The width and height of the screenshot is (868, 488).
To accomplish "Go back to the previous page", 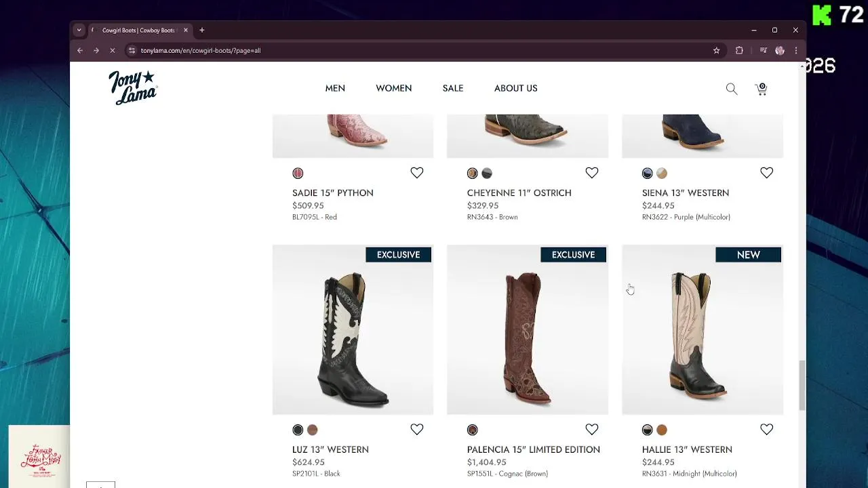I will tap(80, 50).
